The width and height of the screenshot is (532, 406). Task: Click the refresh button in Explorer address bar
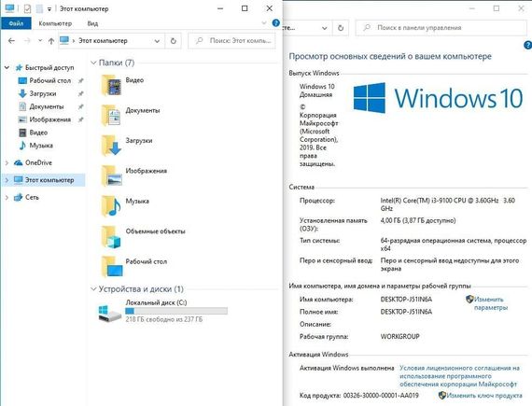(174, 41)
